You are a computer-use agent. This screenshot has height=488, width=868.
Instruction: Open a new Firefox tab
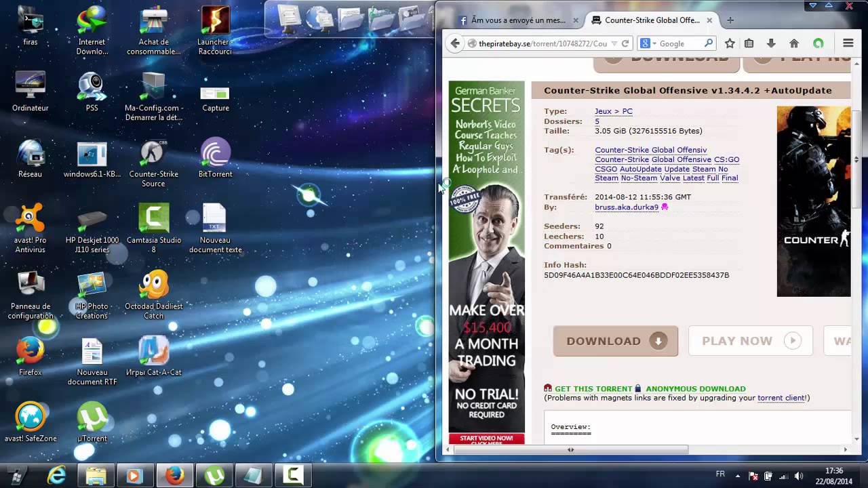730,20
